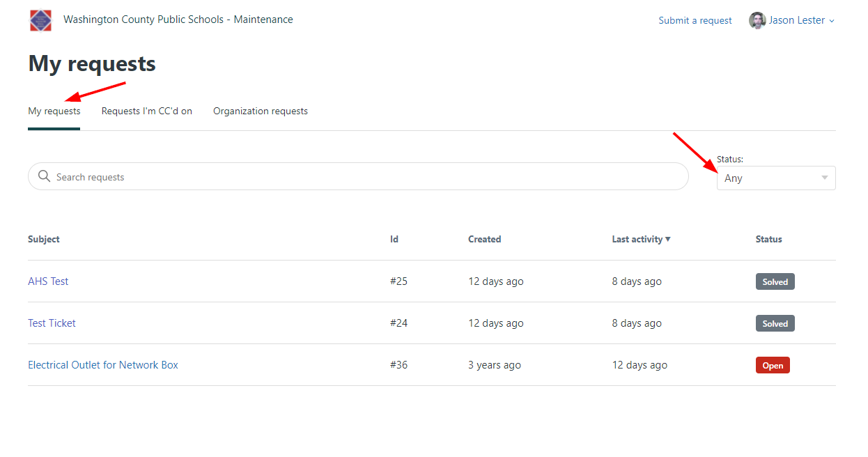The image size is (868, 457).
Task: Open the Status filter dropdown
Action: [776, 178]
